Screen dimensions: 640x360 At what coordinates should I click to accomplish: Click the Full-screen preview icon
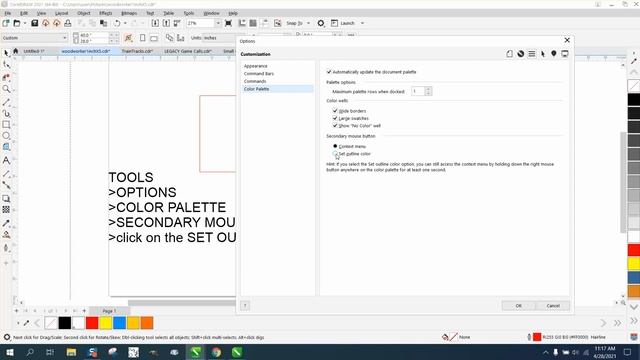click(229, 23)
